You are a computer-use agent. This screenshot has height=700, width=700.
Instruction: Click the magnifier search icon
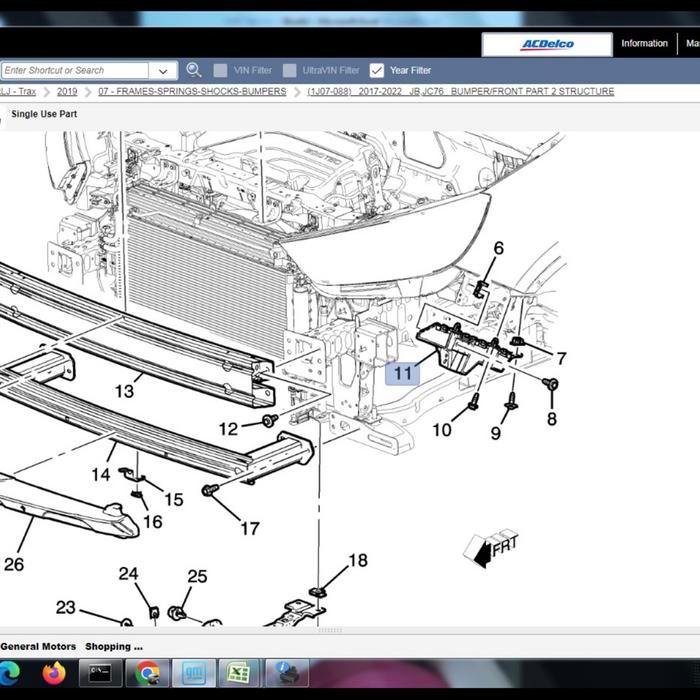click(x=194, y=70)
